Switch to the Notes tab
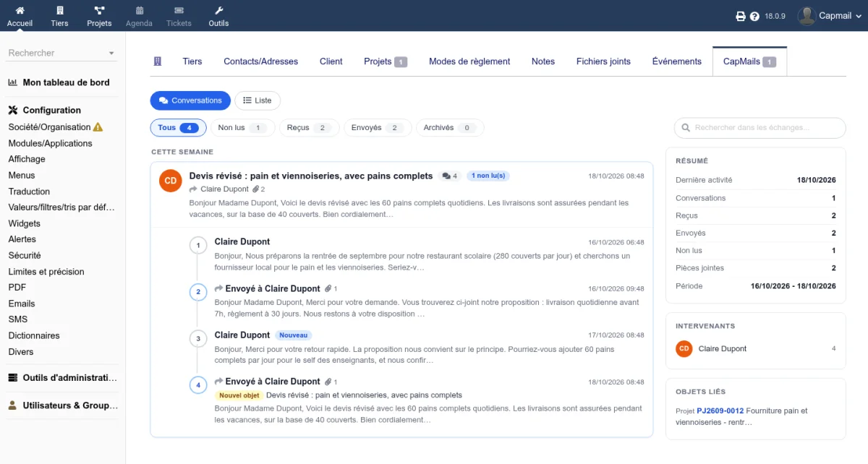The width and height of the screenshot is (868, 464). [x=543, y=61]
